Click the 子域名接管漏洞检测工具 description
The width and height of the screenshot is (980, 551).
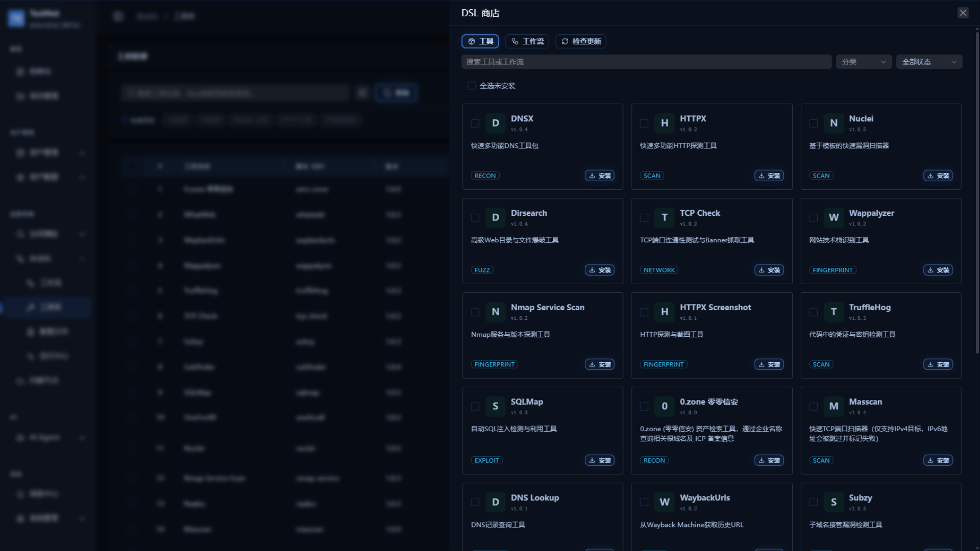[845, 525]
